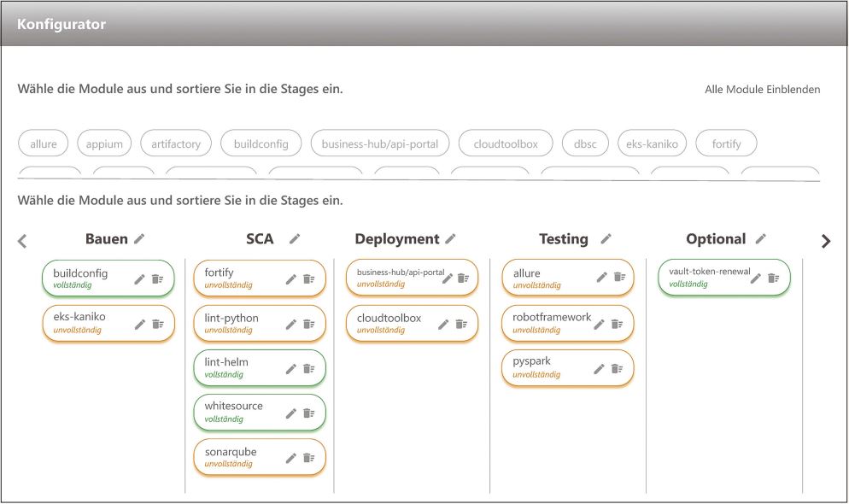Edit the vault-token-renewal module
The width and height of the screenshot is (849, 504).
point(755,278)
